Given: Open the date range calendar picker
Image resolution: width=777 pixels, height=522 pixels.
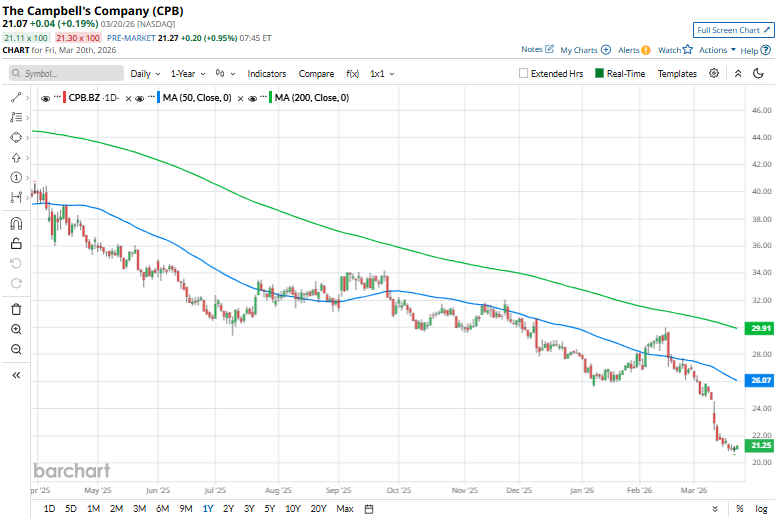Looking at the screenshot, I should coord(369,509).
